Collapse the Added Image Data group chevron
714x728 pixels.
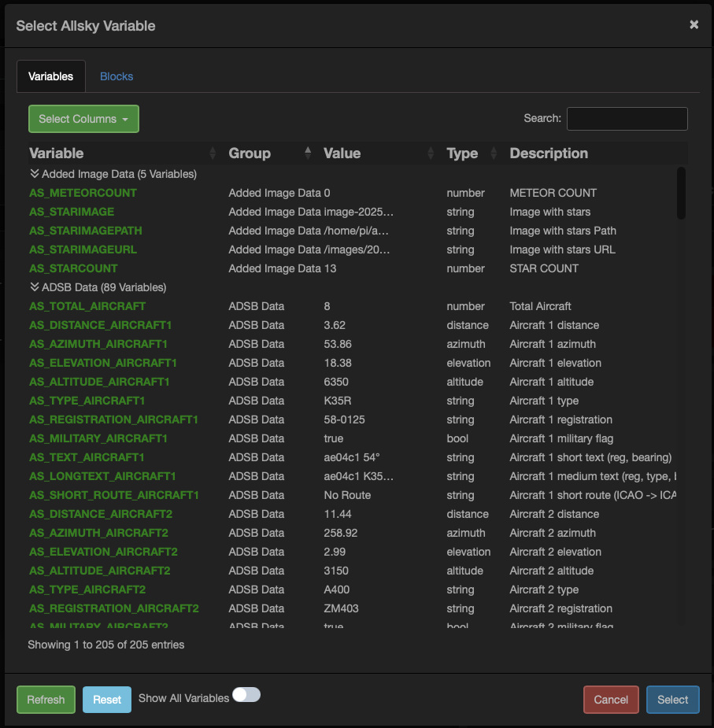tap(34, 174)
